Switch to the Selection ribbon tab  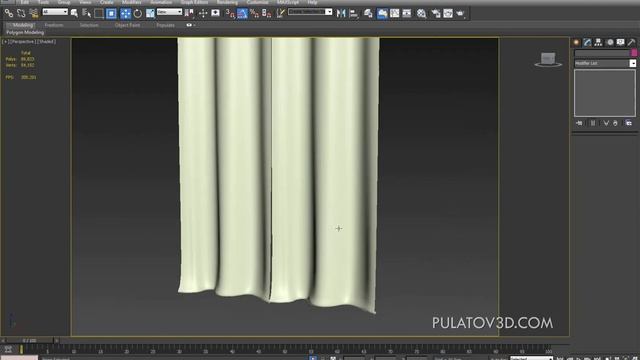[x=89, y=25]
